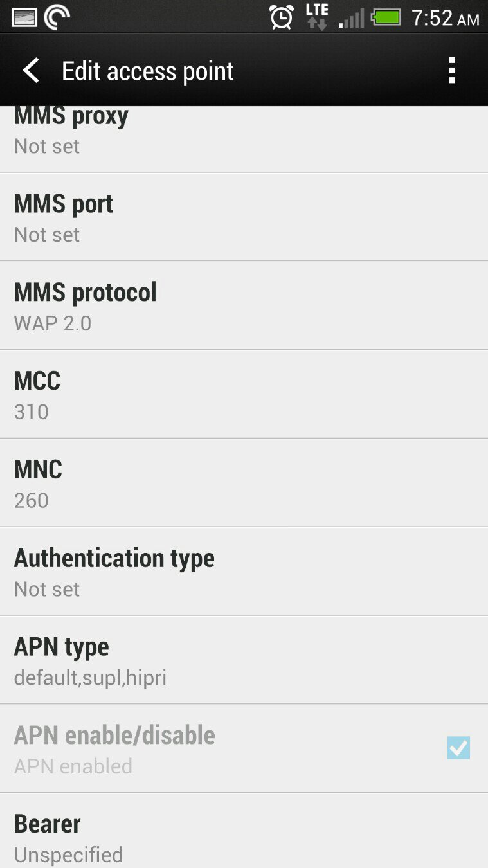Edit the MMS proxy setting

tap(244, 139)
